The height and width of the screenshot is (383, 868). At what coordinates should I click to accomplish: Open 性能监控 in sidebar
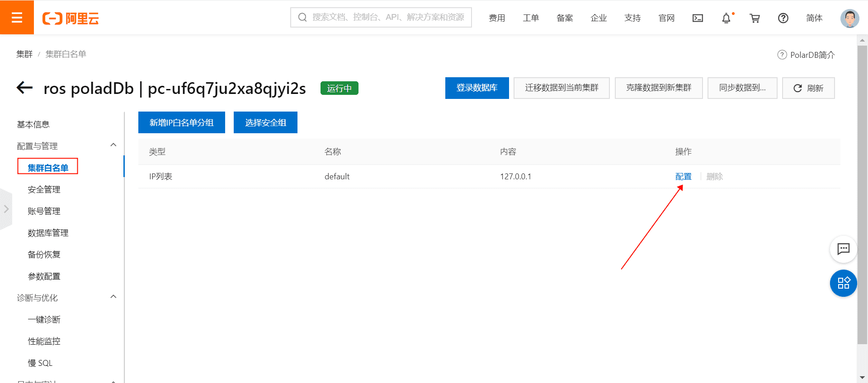click(44, 341)
